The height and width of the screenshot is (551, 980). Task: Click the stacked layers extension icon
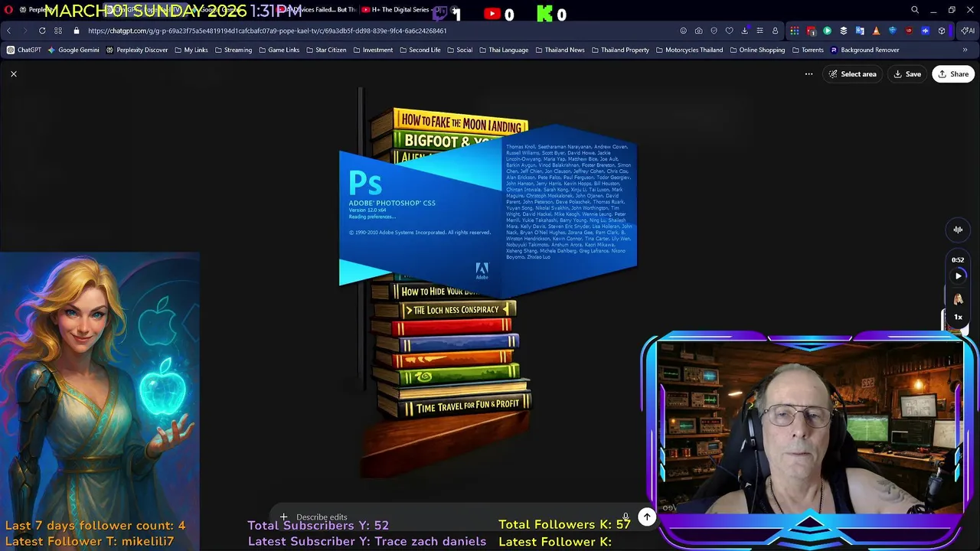coord(844,31)
